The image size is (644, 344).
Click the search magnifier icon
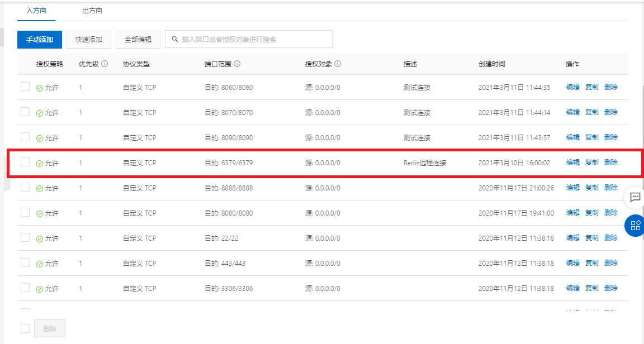pos(175,39)
